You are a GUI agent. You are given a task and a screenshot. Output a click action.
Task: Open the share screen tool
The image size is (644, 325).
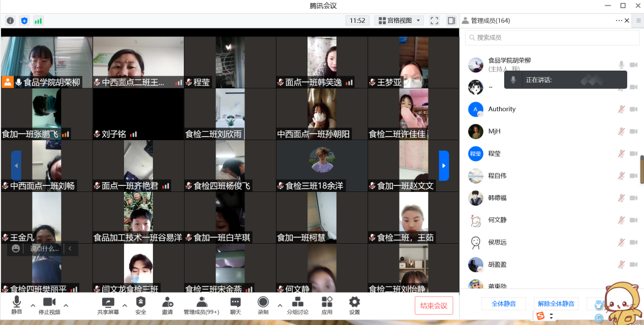108,303
